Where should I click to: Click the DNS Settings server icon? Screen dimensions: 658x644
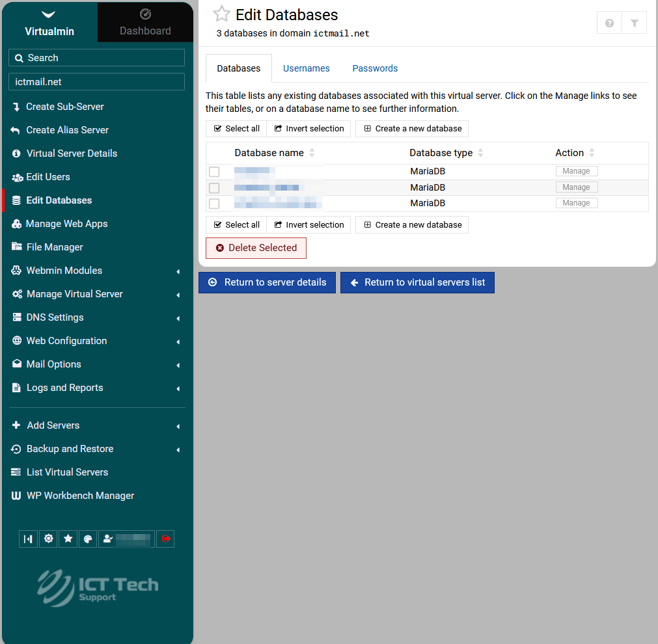point(17,317)
